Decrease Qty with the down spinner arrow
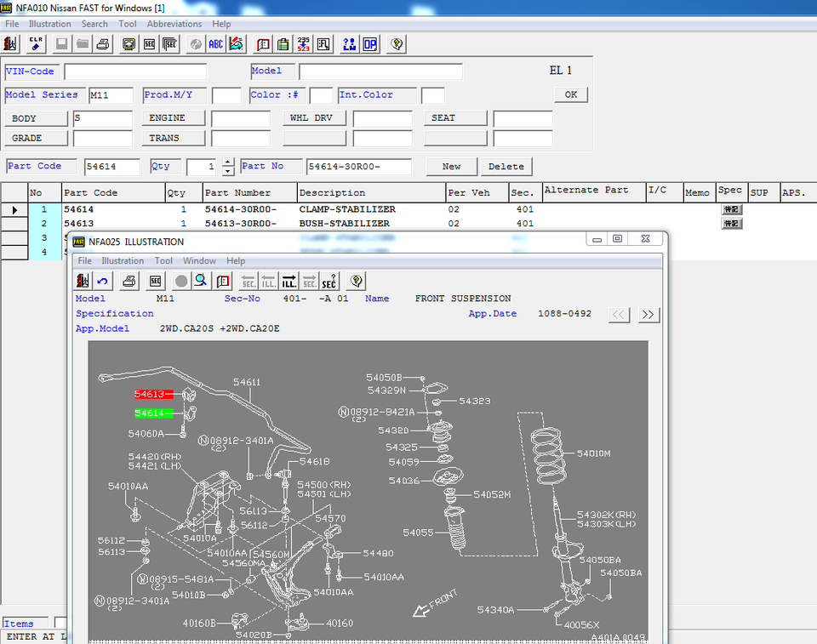Viewport: 817px width, 644px height. [228, 171]
